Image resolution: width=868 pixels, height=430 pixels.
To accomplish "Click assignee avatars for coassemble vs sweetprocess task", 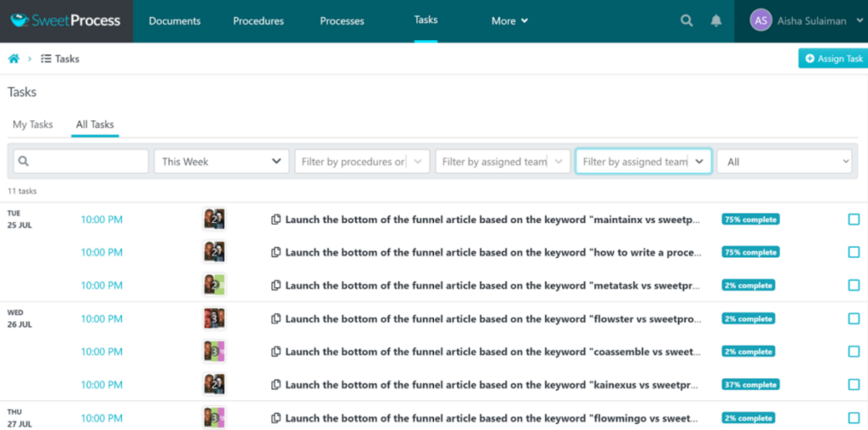I will (214, 351).
